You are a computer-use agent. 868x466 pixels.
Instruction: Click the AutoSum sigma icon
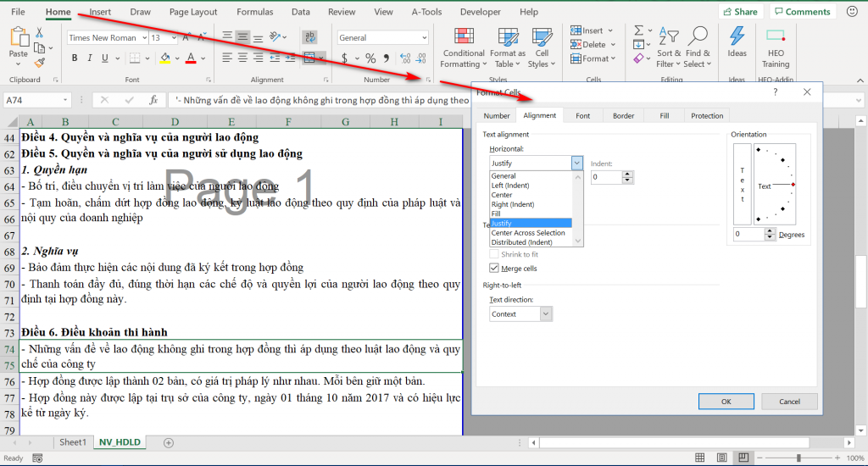(x=639, y=31)
